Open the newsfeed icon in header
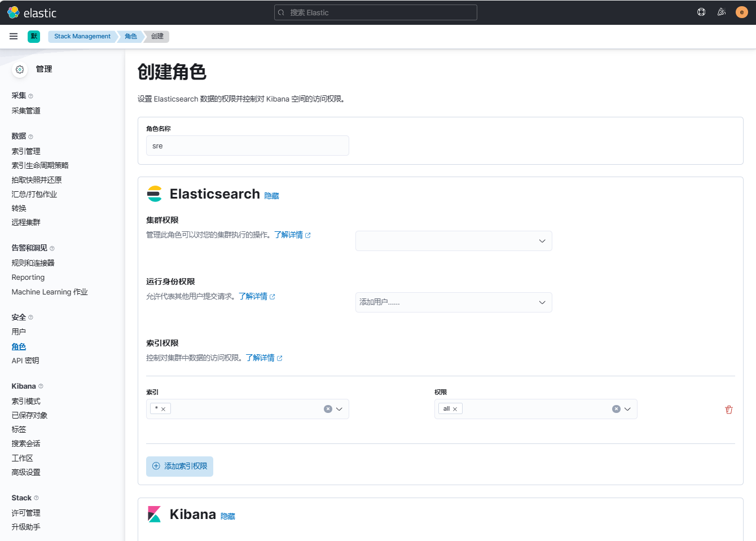Viewport: 756px width, 541px height. click(x=722, y=12)
